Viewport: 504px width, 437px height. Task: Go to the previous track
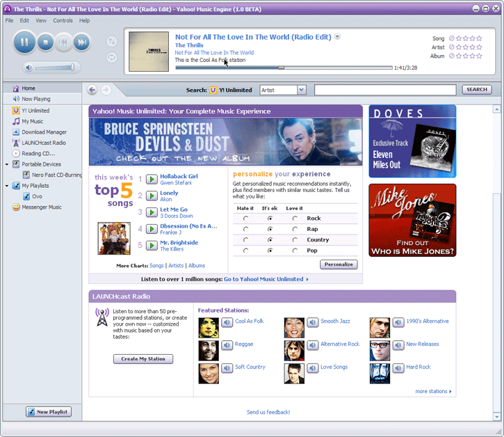(x=64, y=42)
